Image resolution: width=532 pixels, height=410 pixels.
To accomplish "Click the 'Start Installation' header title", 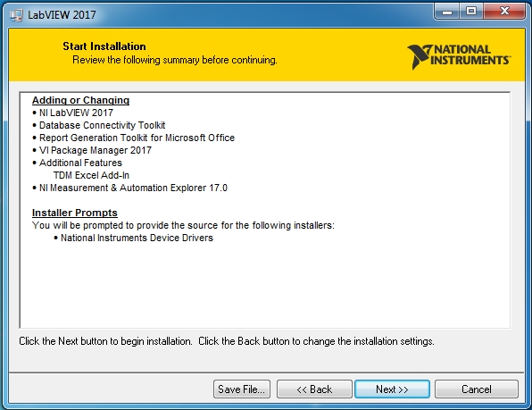I will tap(104, 46).
